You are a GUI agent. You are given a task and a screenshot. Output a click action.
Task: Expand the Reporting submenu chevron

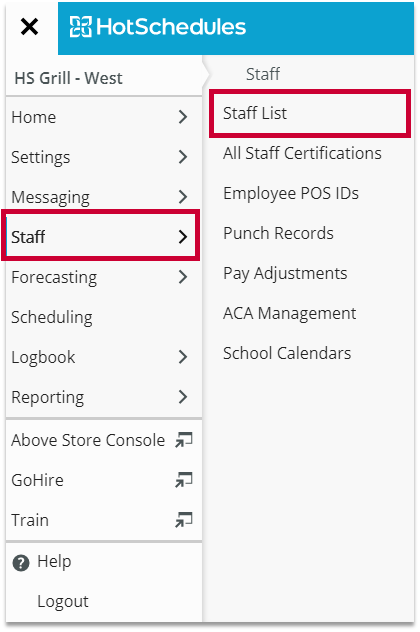coord(183,397)
